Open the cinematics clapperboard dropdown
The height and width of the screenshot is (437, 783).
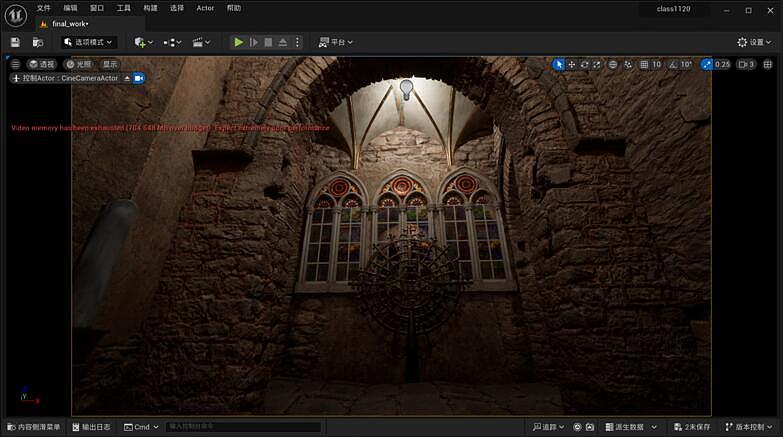tap(202, 42)
